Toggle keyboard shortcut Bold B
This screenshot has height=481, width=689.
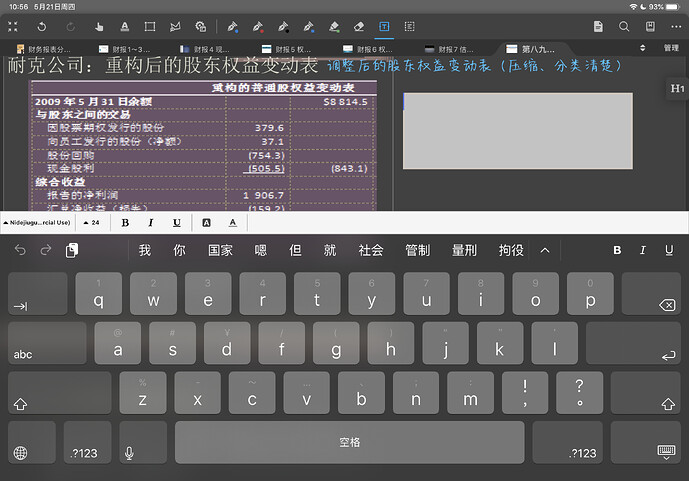pos(617,250)
